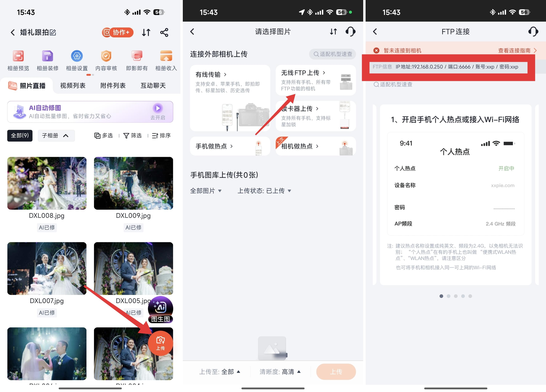Tap 适配机型速查 on FTP连接 screen

pos(393,84)
